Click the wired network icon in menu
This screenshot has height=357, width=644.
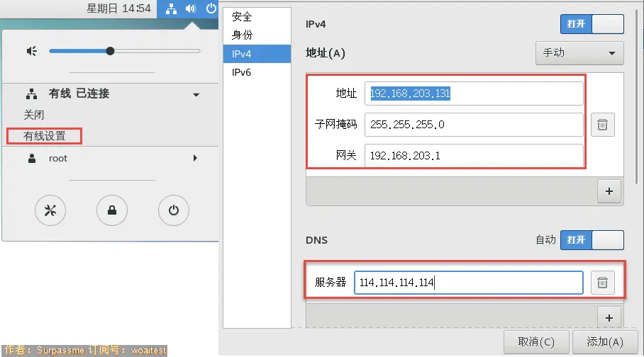point(32,94)
